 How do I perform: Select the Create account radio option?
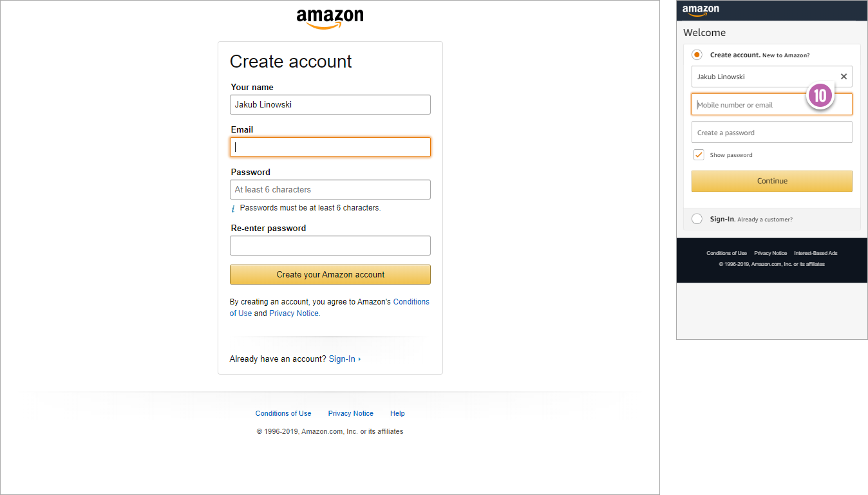pyautogui.click(x=697, y=55)
